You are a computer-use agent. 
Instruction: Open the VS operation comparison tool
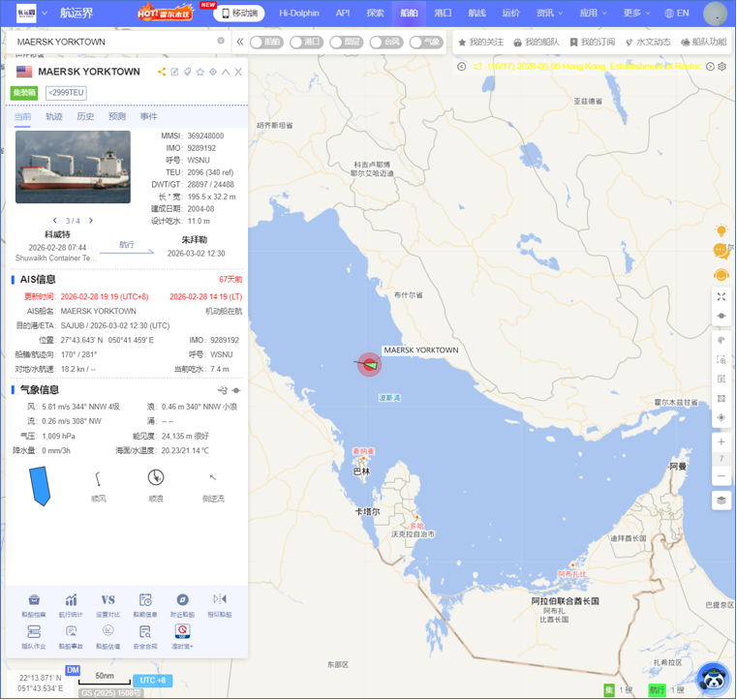click(x=108, y=600)
